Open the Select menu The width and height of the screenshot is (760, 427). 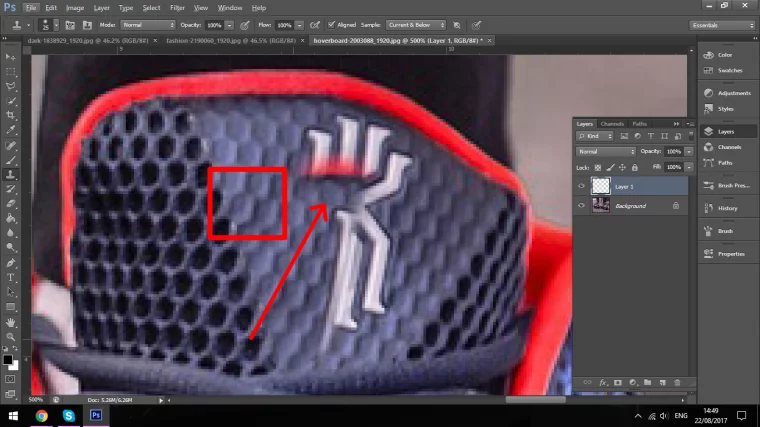[x=151, y=8]
